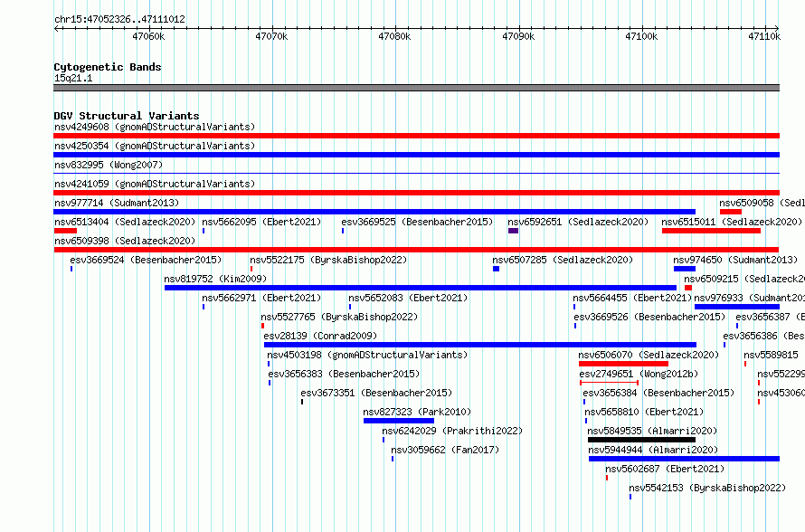
Task: Select esv3673351 (Besenbacher2015) label
Action: coord(376,393)
